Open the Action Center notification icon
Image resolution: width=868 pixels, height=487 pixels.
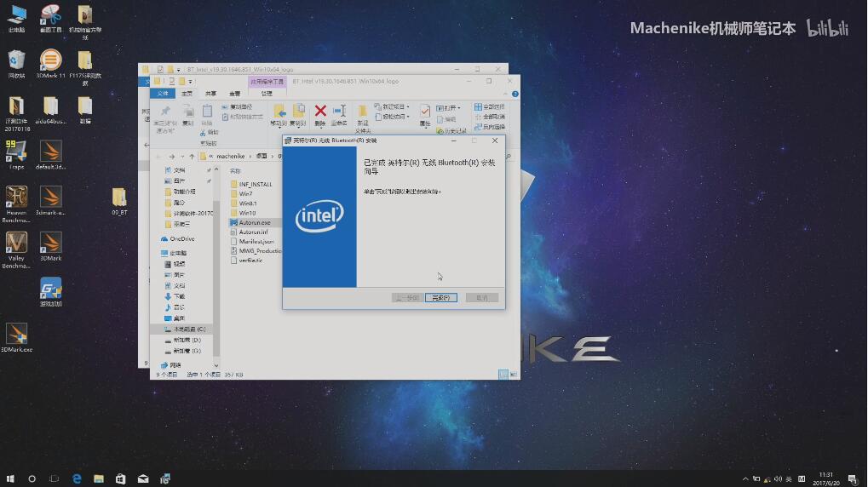point(853,478)
